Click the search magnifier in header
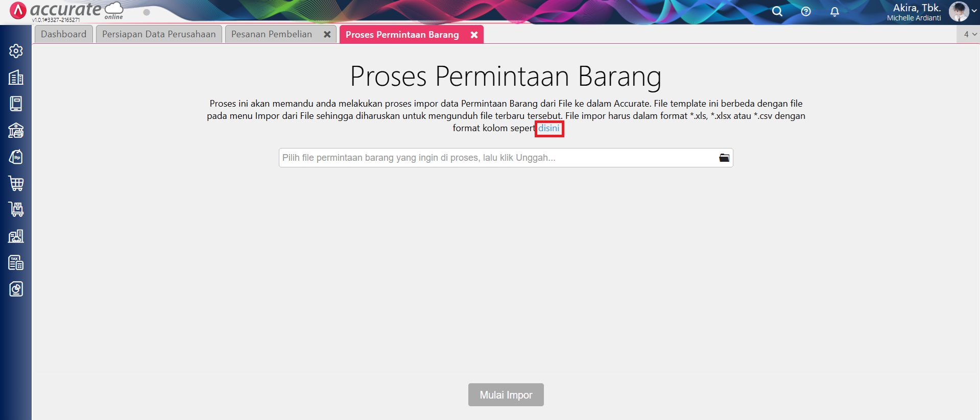980x420 pixels. coord(777,11)
